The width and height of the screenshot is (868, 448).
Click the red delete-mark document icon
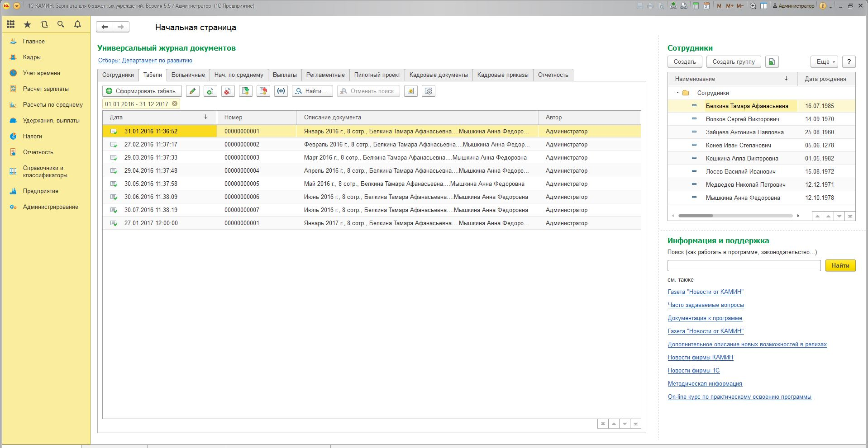click(228, 91)
